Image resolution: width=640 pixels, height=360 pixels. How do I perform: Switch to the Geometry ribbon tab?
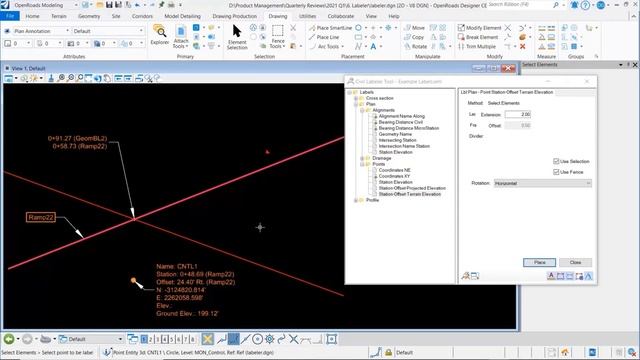(89, 16)
